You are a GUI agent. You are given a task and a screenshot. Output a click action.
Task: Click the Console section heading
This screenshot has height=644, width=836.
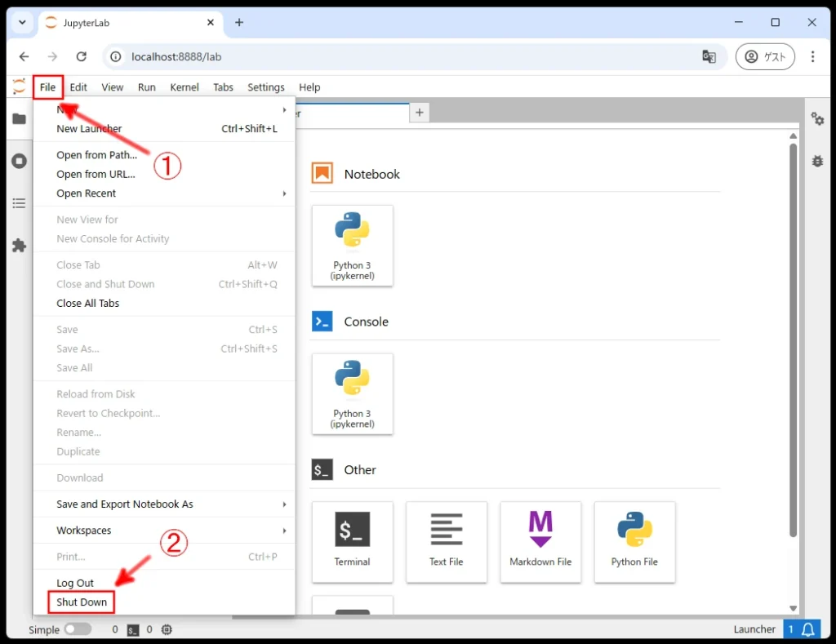pyautogui.click(x=367, y=322)
